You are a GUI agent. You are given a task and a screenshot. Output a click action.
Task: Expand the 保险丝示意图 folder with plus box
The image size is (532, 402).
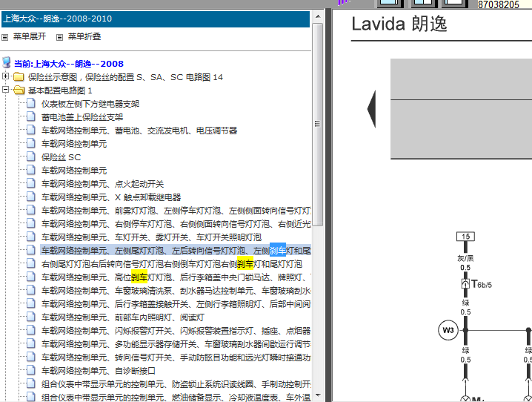(x=5, y=76)
